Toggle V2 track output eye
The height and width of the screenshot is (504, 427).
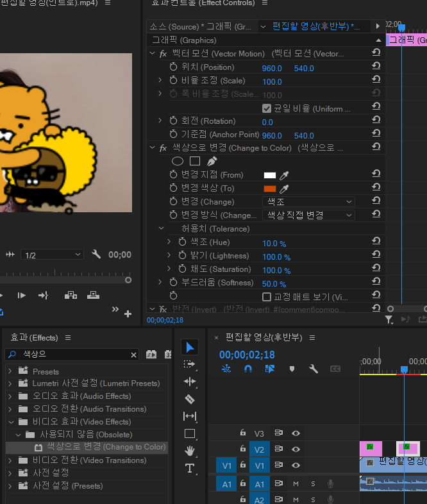pyautogui.click(x=296, y=449)
